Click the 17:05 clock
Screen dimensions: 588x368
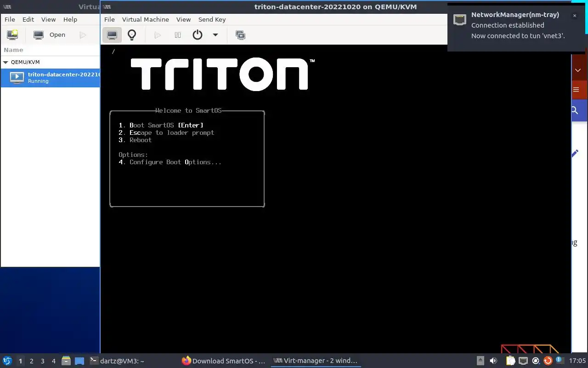[577, 361]
